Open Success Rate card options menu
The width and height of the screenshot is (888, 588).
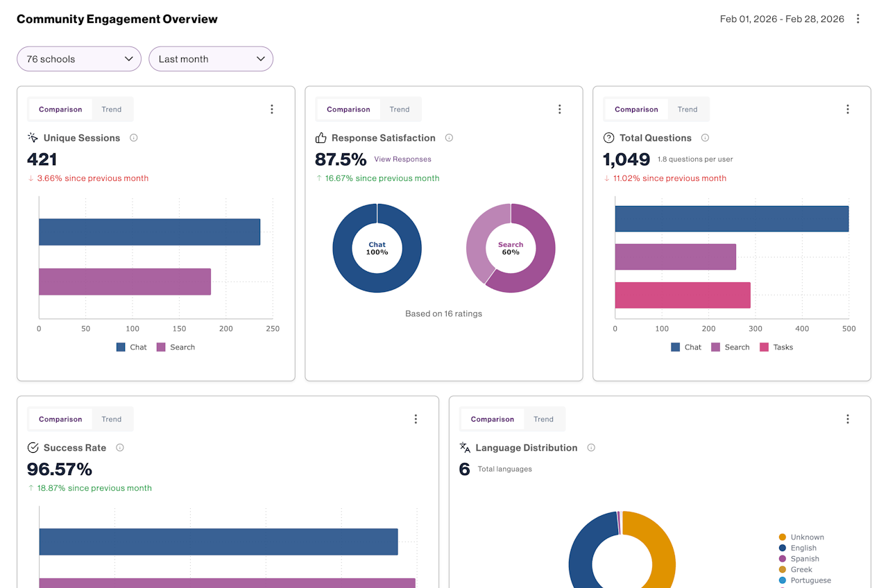pos(416,419)
